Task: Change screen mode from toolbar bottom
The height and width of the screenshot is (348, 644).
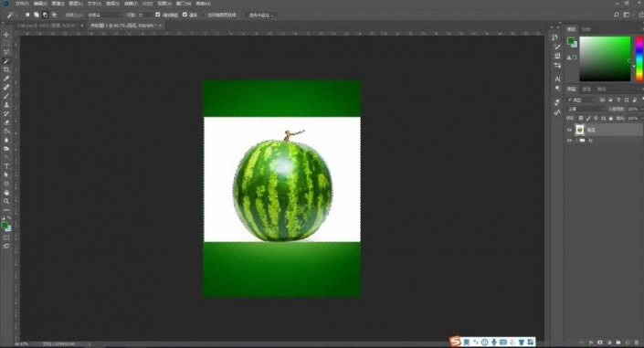Action: [x=6, y=246]
